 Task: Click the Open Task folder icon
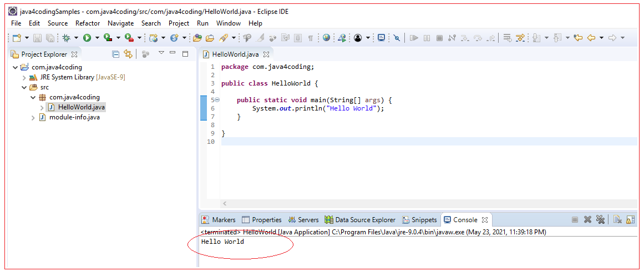210,38
